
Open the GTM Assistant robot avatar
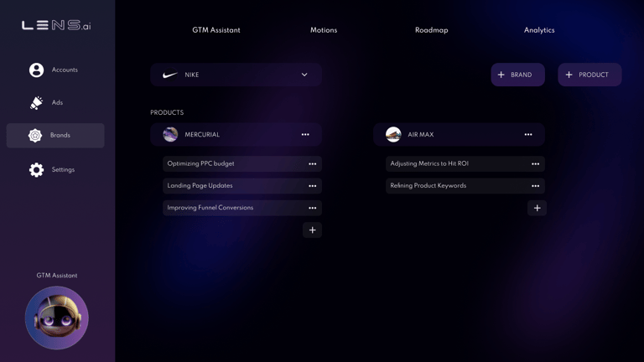57,318
